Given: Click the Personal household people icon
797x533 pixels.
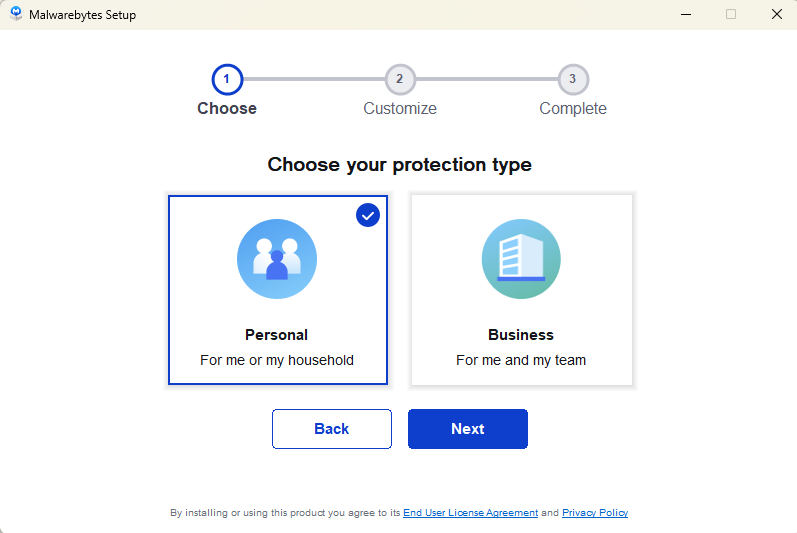Looking at the screenshot, I should [277, 259].
